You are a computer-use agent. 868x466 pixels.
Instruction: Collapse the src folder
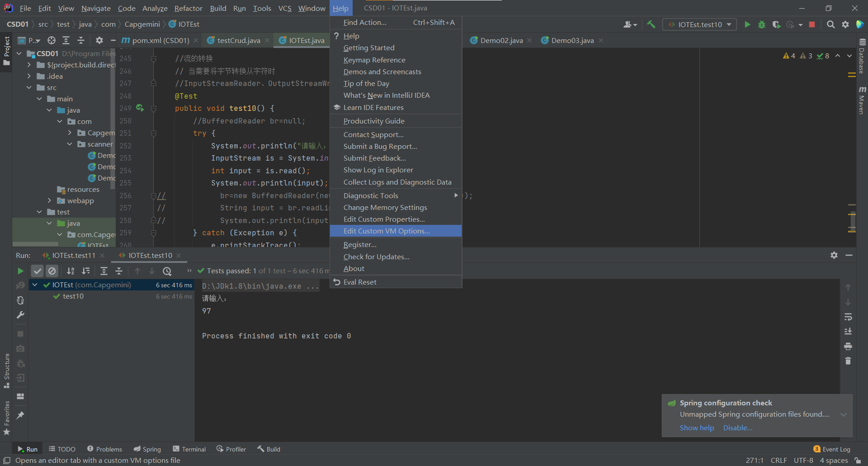pyautogui.click(x=29, y=87)
